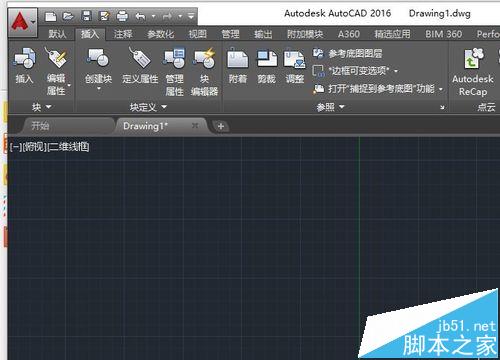Open the 参照 panel dialog launcher arrow
This screenshot has height=360, width=500.
pos(442,107)
